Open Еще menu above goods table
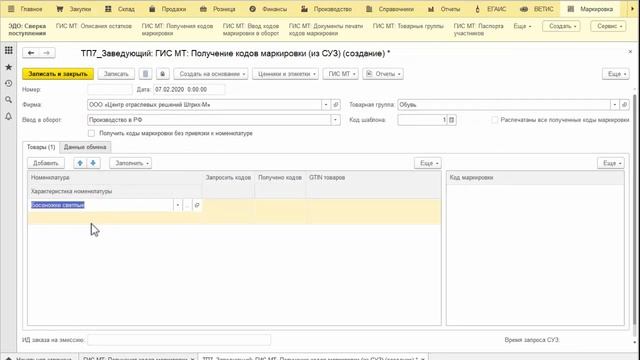 [x=428, y=163]
